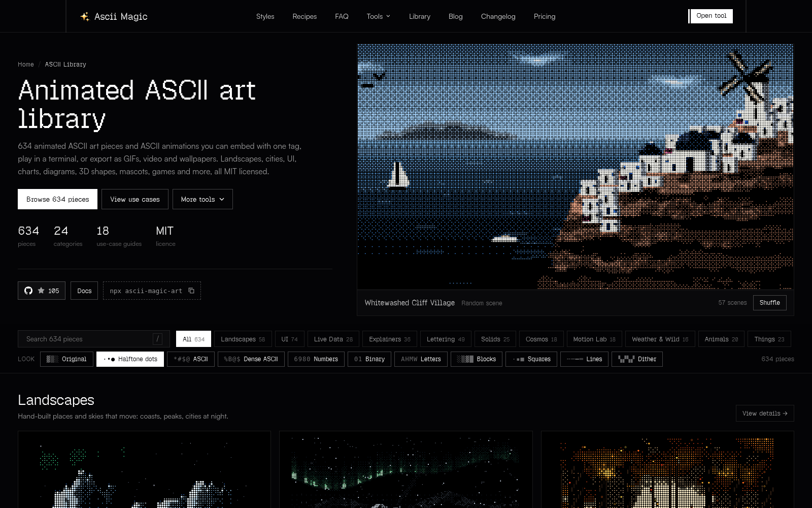Viewport: 812px width, 508px height.
Task: Choose the Binary look
Action: coord(369,359)
